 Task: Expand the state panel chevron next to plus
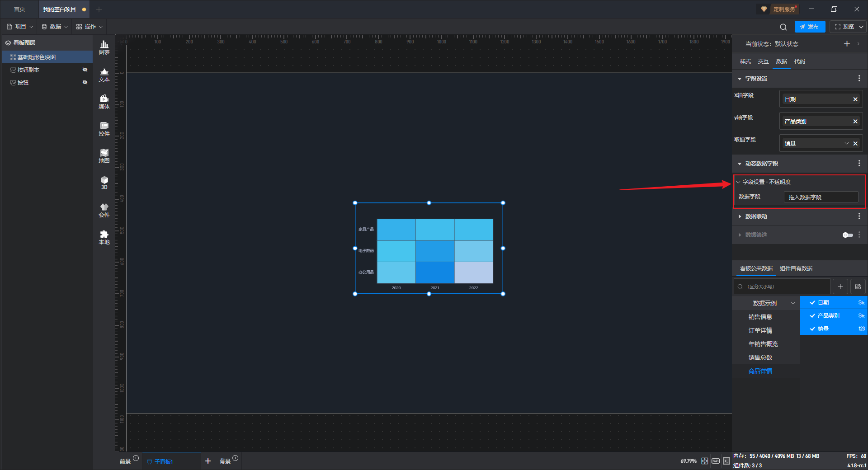pos(858,44)
